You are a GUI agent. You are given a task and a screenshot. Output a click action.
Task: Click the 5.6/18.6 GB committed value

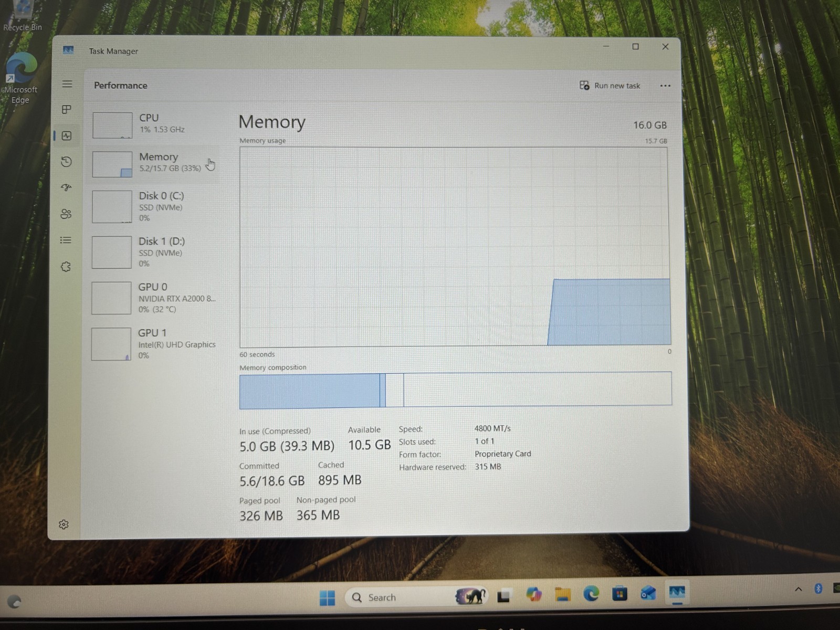[x=272, y=481]
